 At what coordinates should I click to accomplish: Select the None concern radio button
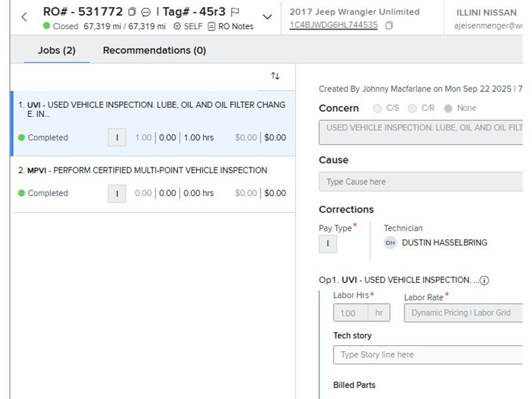pos(448,108)
